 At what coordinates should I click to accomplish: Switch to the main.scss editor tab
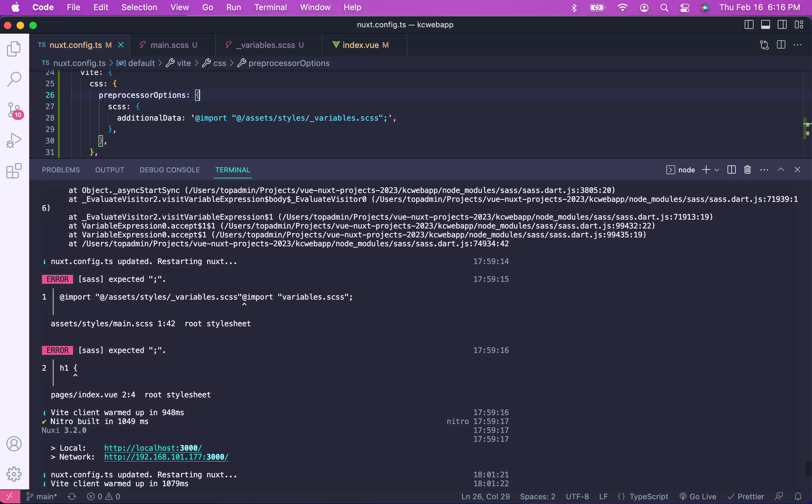point(169,45)
